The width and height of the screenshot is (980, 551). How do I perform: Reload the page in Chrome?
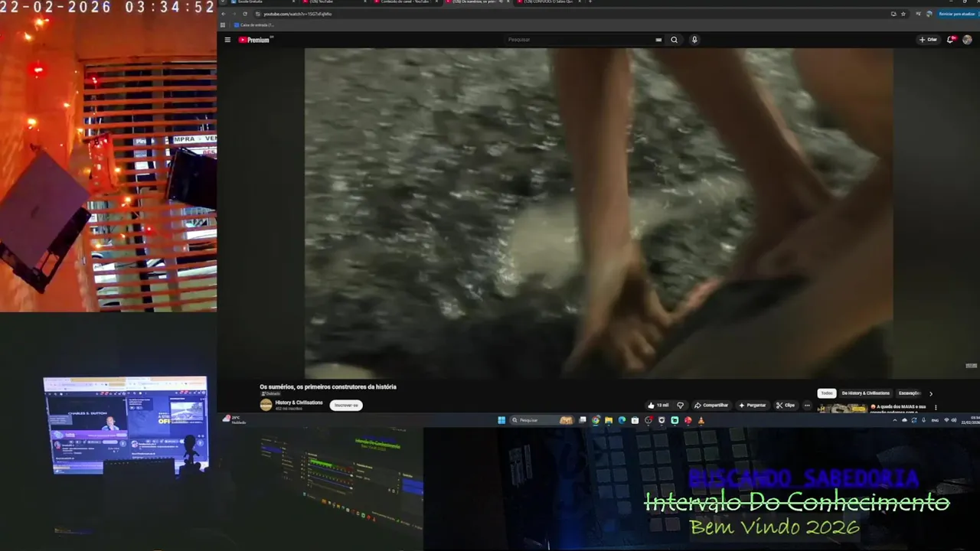(x=245, y=14)
